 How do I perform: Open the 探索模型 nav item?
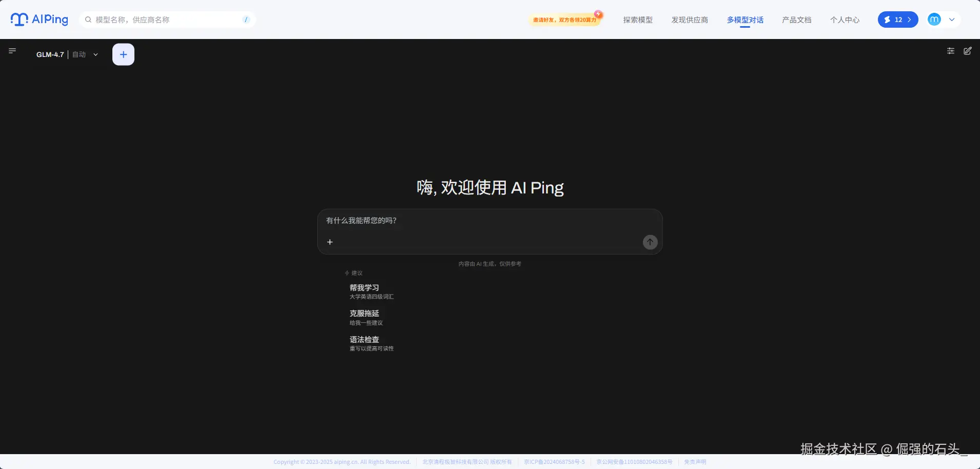click(638, 19)
